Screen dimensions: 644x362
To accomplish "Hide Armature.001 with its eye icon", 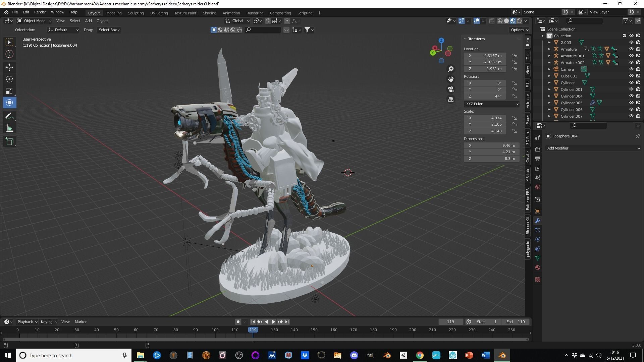I will [x=631, y=56].
